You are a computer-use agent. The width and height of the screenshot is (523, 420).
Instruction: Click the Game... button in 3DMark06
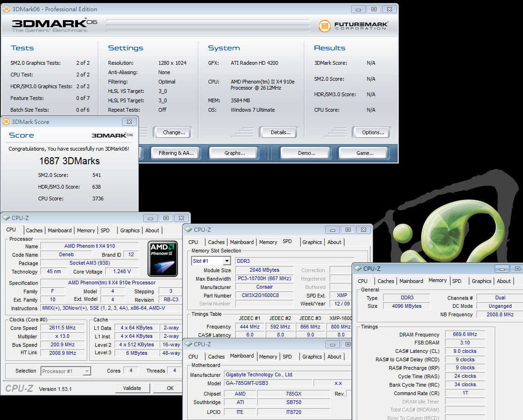365,153
